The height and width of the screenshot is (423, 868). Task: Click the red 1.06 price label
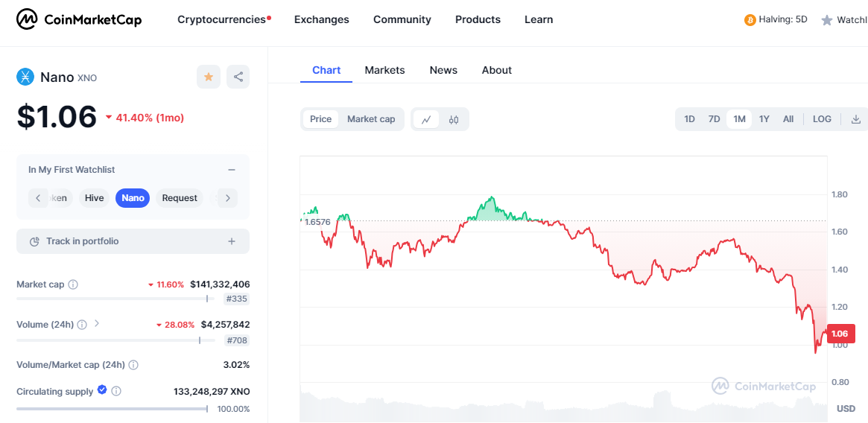coord(840,334)
